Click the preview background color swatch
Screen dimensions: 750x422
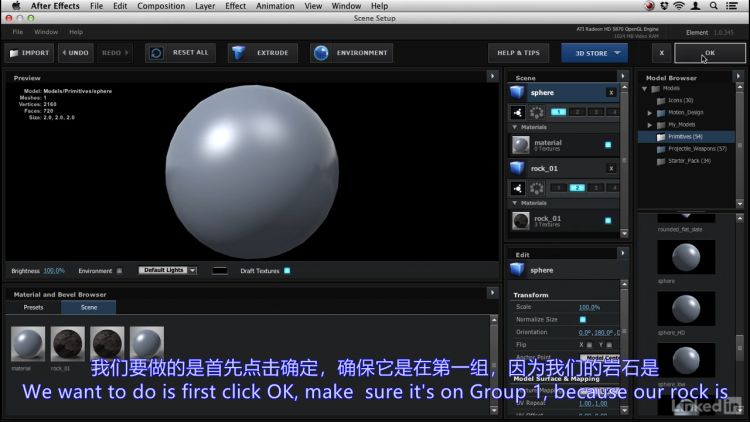220,271
